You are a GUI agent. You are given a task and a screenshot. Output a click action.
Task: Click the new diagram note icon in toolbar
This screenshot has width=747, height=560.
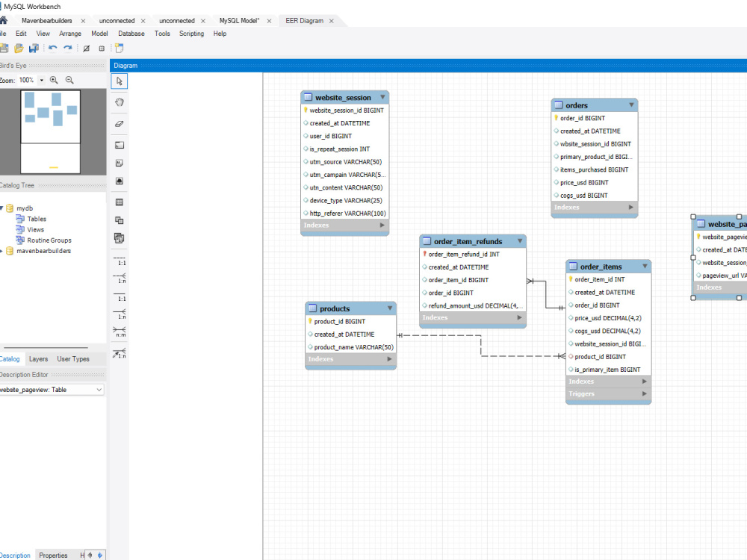(x=119, y=48)
